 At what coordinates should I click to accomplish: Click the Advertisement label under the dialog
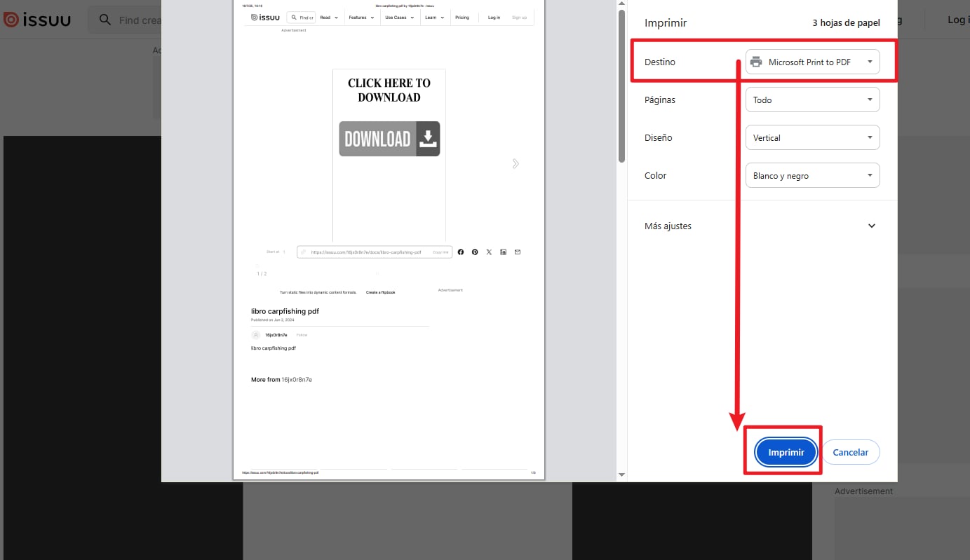click(x=863, y=491)
